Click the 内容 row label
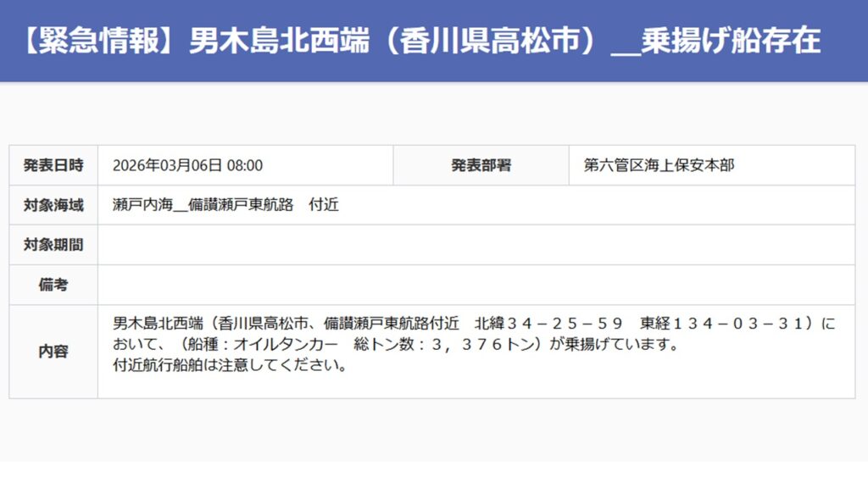The height and width of the screenshot is (488, 868). 53,352
